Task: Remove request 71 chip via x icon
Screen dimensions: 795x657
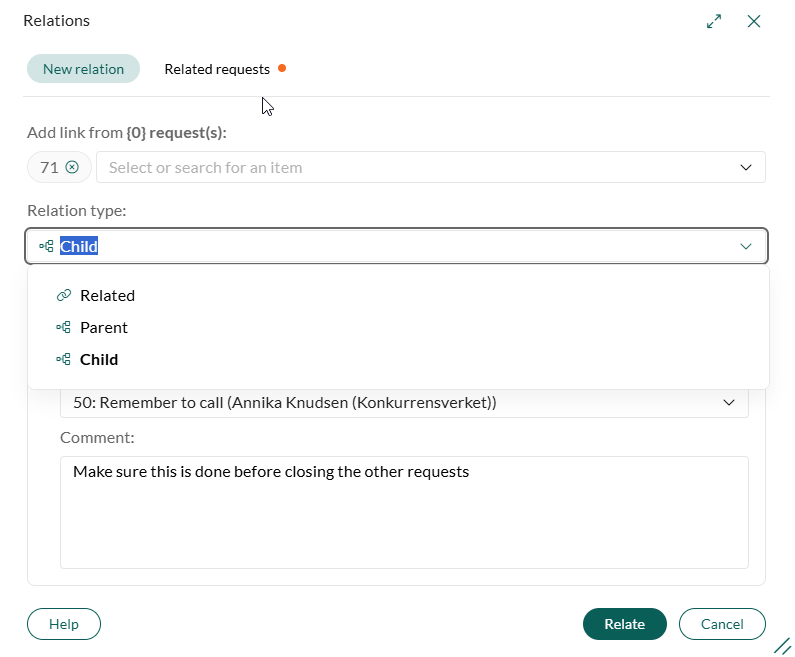Action: (72, 167)
